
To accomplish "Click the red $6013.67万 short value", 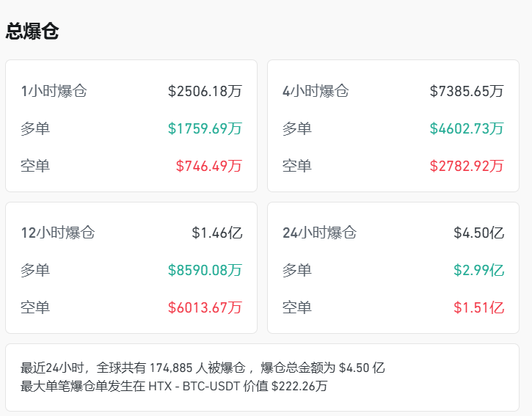I will point(205,307).
